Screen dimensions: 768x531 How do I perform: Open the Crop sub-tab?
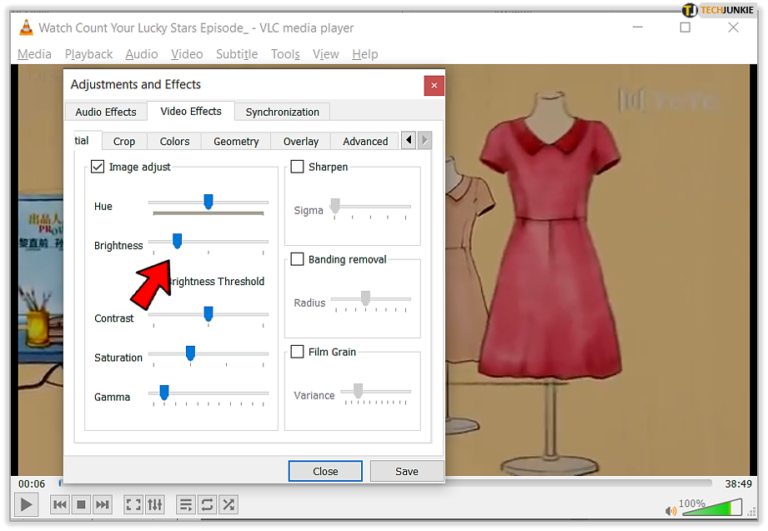point(124,142)
